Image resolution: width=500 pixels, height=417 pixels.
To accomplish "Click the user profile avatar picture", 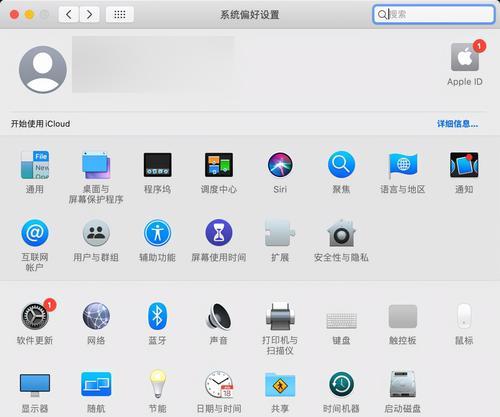I will pyautogui.click(x=43, y=69).
